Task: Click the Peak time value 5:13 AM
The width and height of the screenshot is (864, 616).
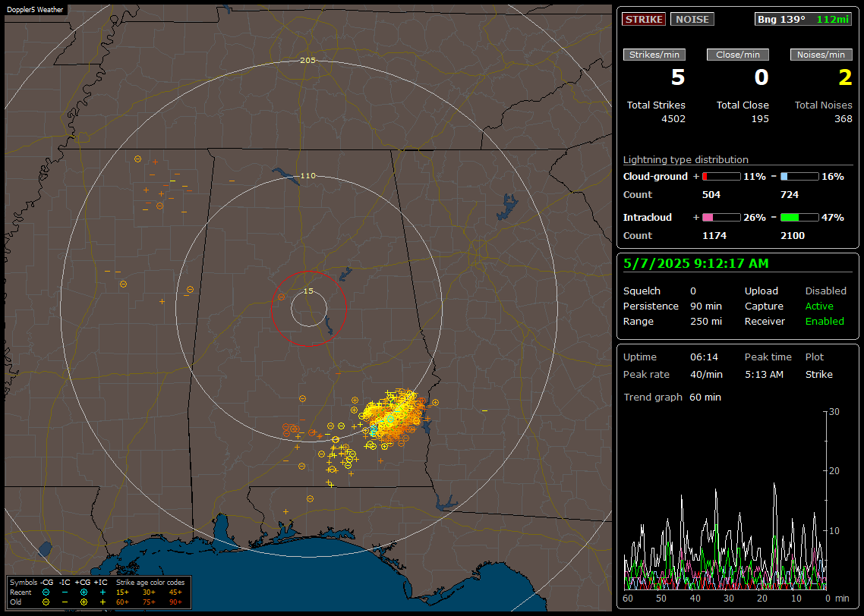Action: [764, 374]
